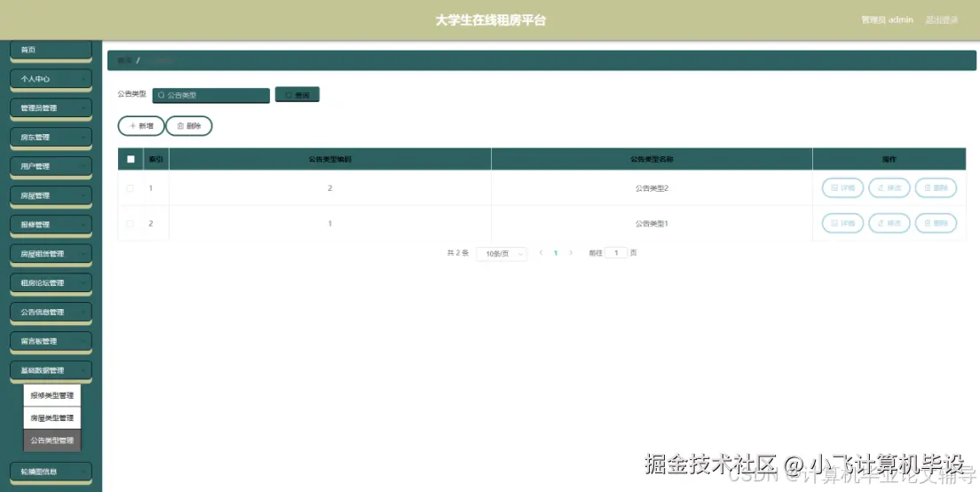Check the checkbox for index row 1
Image resolution: width=980 pixels, height=492 pixels.
tap(130, 188)
